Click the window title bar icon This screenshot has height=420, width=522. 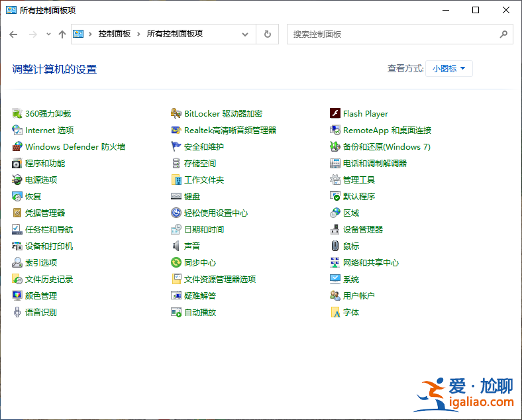[x=11, y=11]
